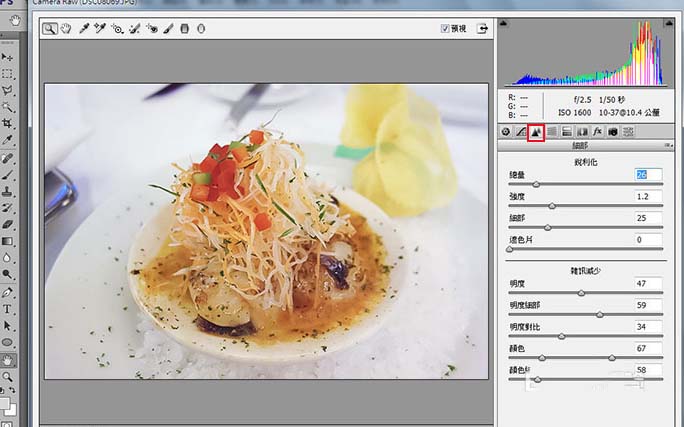The height and width of the screenshot is (427, 684).
Task: Open the Effects fx panel tab
Action: (597, 131)
